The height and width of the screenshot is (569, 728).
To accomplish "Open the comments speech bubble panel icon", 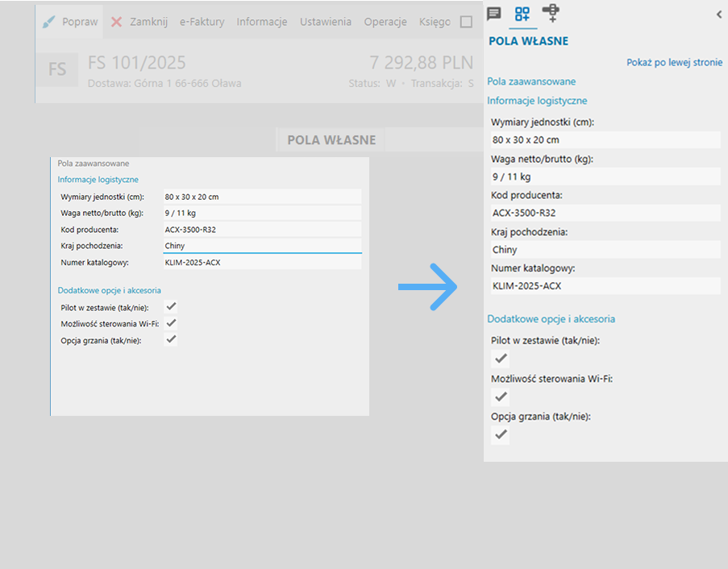I will click(494, 13).
